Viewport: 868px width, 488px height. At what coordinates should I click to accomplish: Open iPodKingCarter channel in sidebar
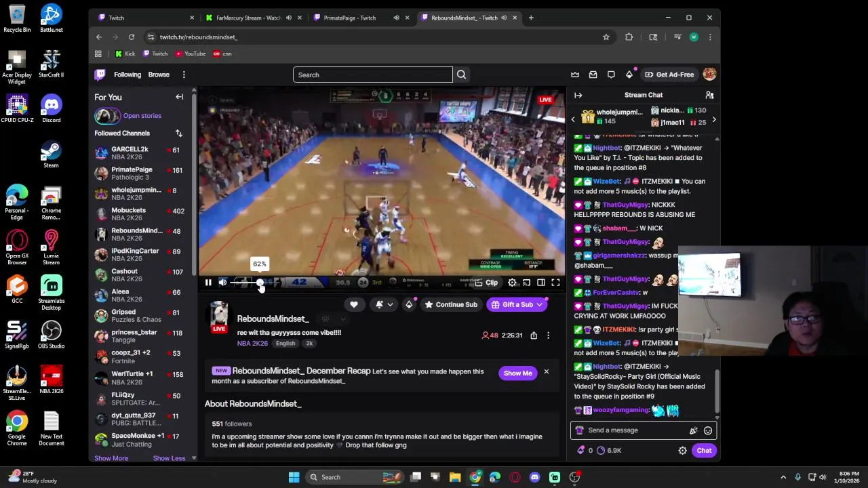142,254
